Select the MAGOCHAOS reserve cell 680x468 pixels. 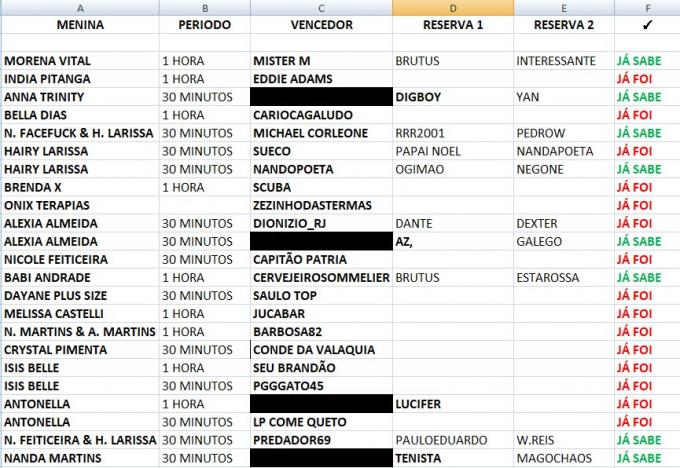click(x=564, y=458)
